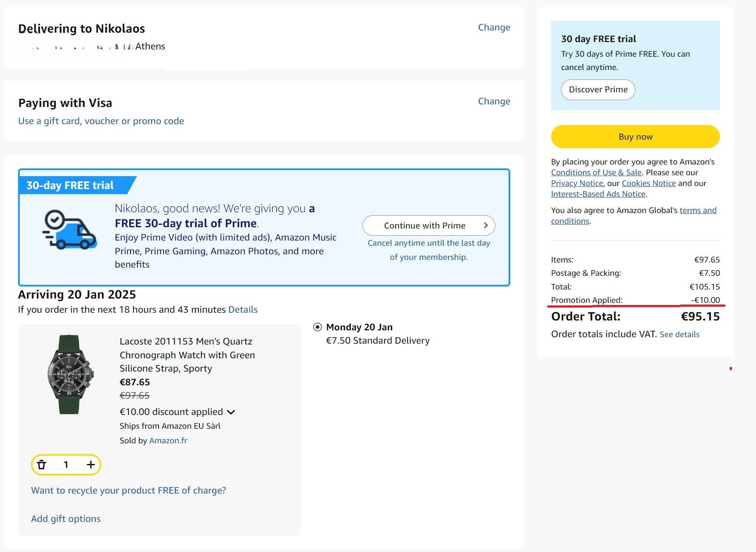Open arrival Details link

[x=243, y=310]
